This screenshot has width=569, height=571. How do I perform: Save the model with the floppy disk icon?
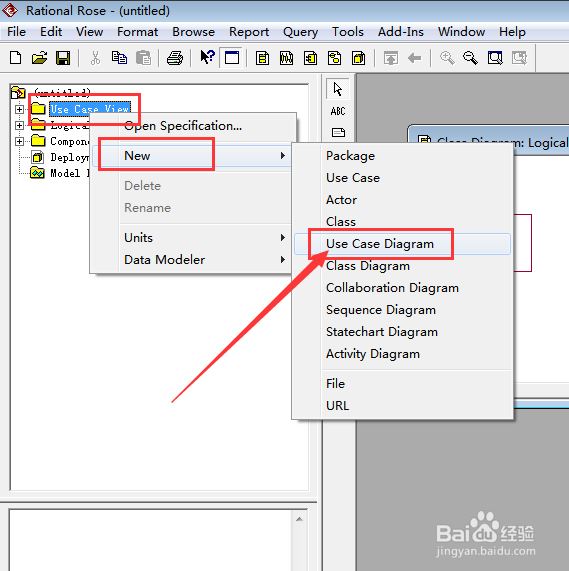[63, 58]
